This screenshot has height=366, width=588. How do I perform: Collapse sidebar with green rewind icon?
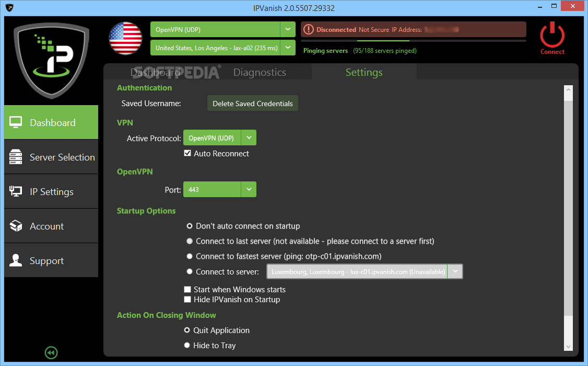[51, 352]
